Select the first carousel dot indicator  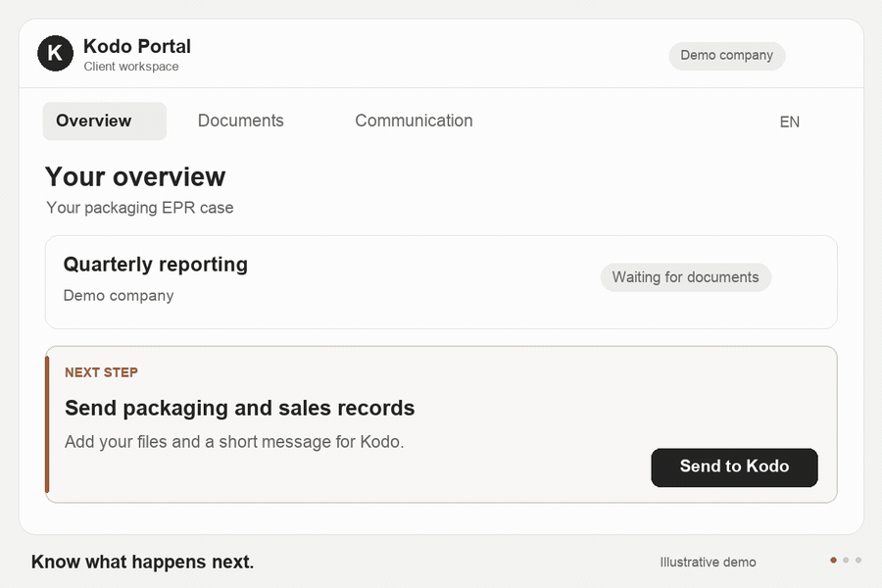pos(833,560)
